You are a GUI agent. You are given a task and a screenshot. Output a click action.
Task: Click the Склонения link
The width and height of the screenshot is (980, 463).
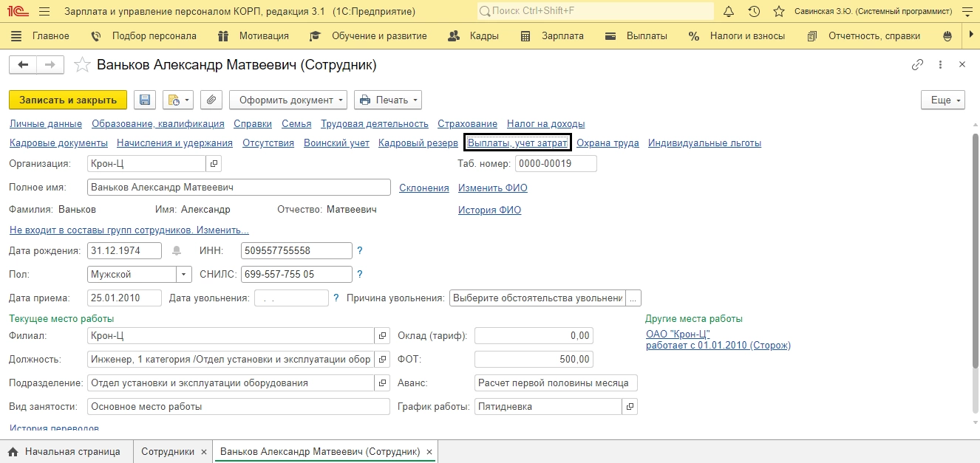coord(424,188)
